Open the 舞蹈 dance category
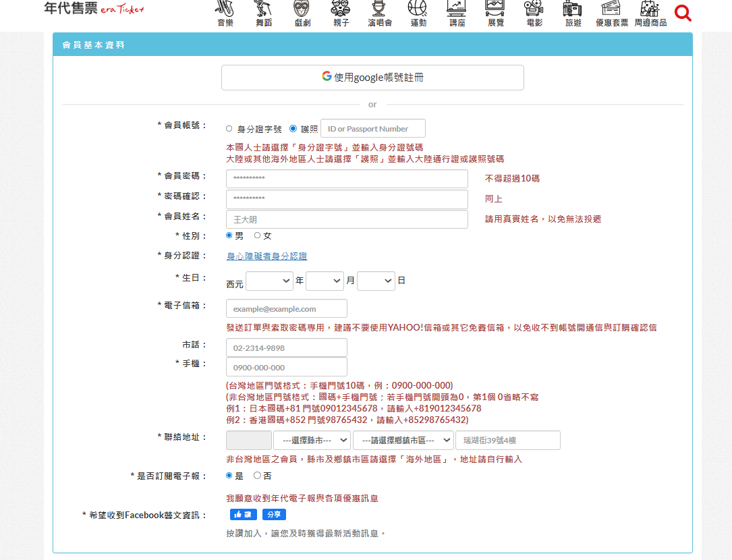Image resolution: width=732 pixels, height=560 pixels. pyautogui.click(x=262, y=12)
